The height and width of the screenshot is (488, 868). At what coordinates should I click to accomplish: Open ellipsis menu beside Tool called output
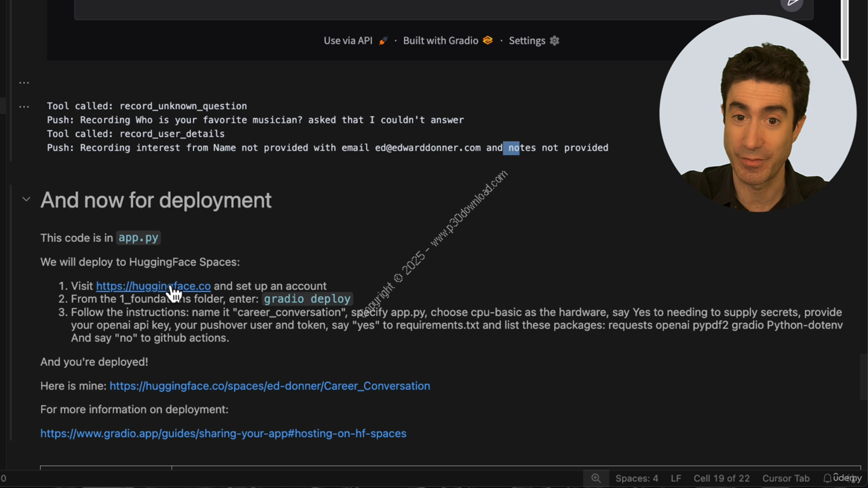click(24, 106)
